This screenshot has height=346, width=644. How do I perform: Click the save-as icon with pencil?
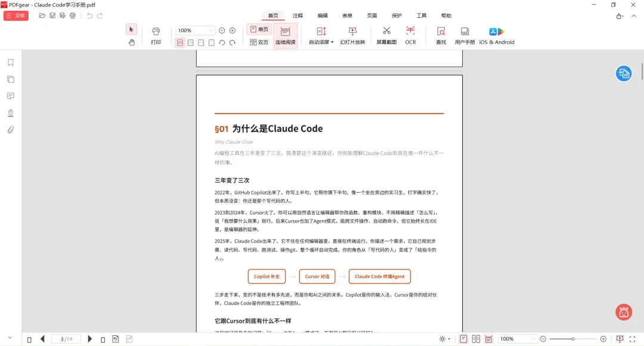click(x=63, y=16)
